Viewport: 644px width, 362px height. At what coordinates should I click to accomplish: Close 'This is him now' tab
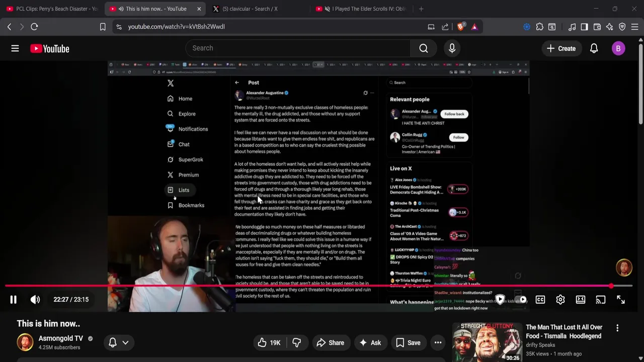[199, 9]
